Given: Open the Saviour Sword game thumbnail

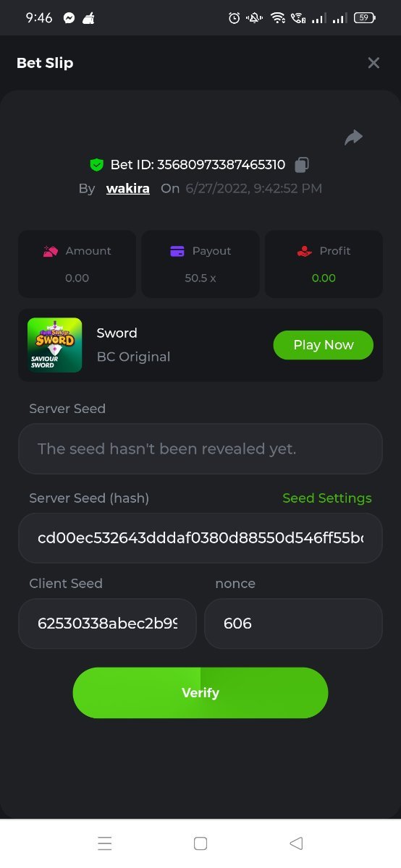Looking at the screenshot, I should point(55,345).
